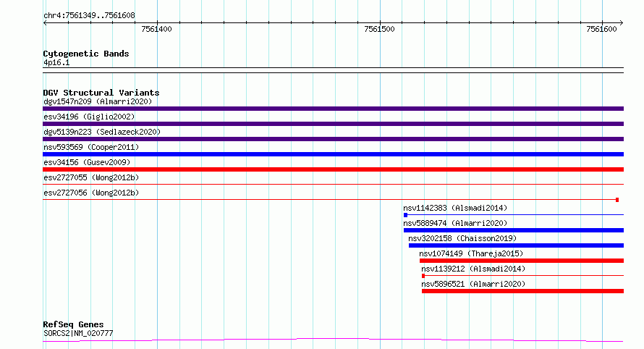Click red bar under esv34156
The height and width of the screenshot is (349, 644).
point(333,169)
